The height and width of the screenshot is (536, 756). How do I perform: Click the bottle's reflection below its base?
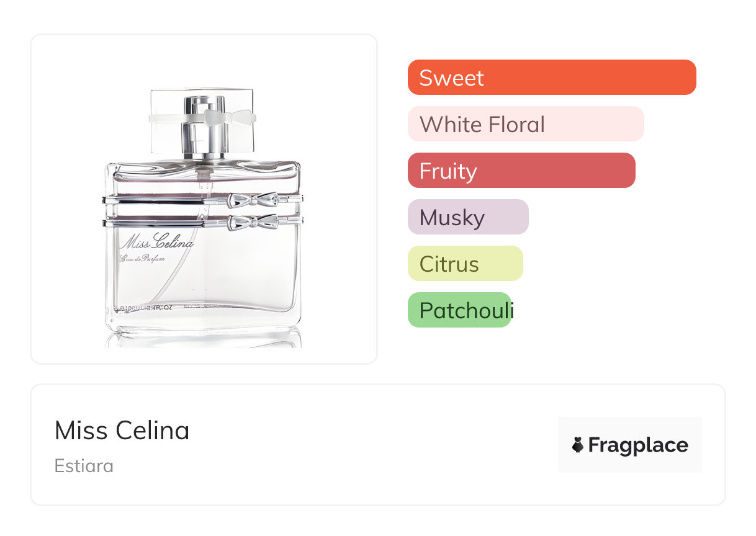click(x=204, y=338)
